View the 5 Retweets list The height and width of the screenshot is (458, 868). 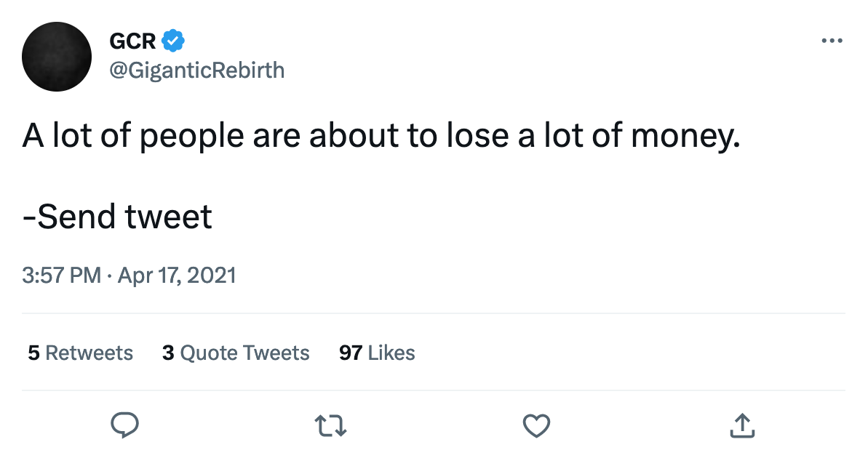click(80, 353)
